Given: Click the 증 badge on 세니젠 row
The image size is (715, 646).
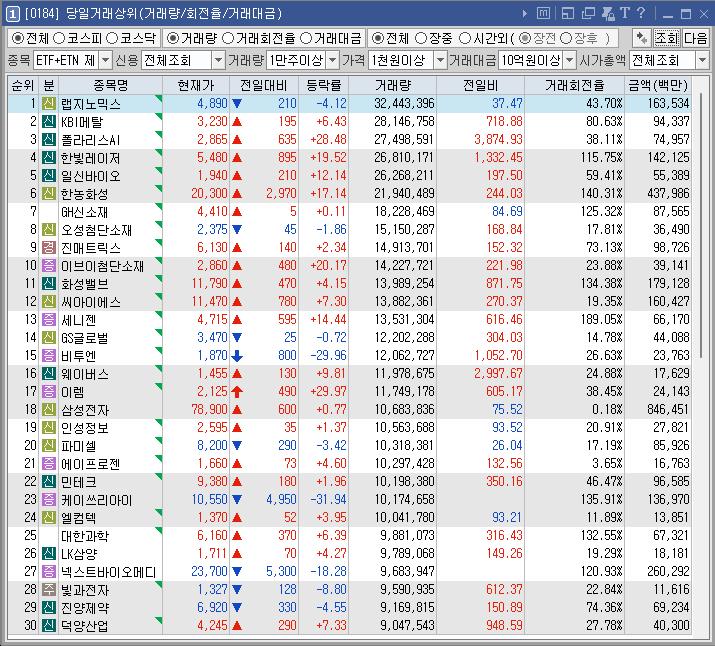Looking at the screenshot, I should click(49, 320).
